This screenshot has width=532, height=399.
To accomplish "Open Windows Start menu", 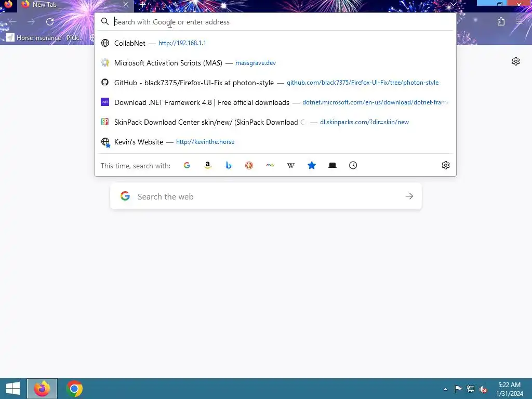I will point(13,389).
